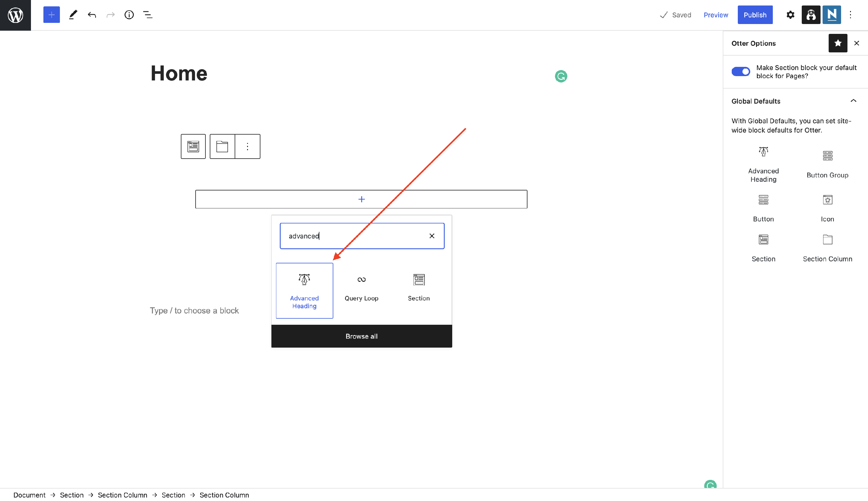The height and width of the screenshot is (501, 868).
Task: Collapse the Global Defaults panel
Action: (x=853, y=101)
